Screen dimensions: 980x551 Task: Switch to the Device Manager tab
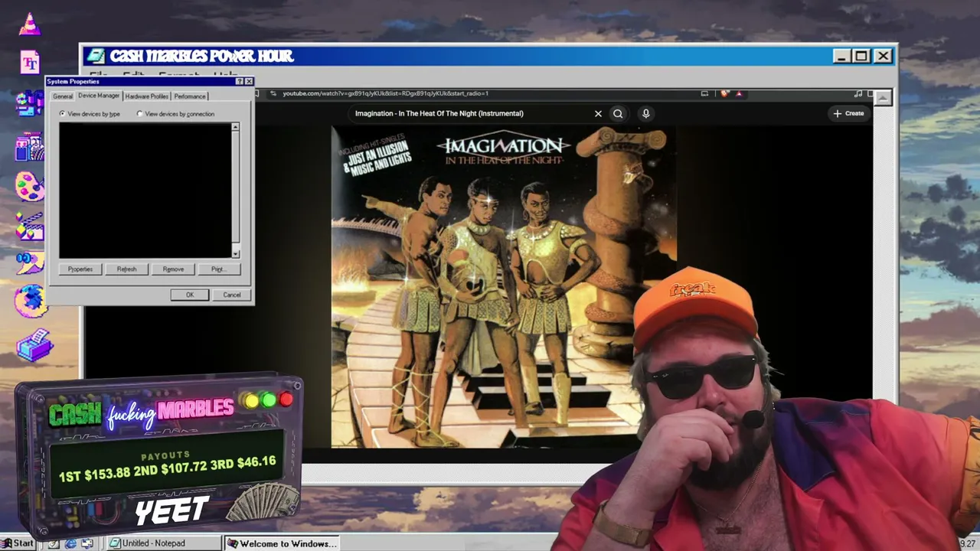point(99,96)
